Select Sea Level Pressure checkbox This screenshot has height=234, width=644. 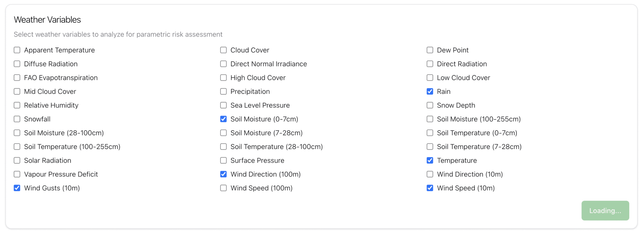pyautogui.click(x=223, y=105)
